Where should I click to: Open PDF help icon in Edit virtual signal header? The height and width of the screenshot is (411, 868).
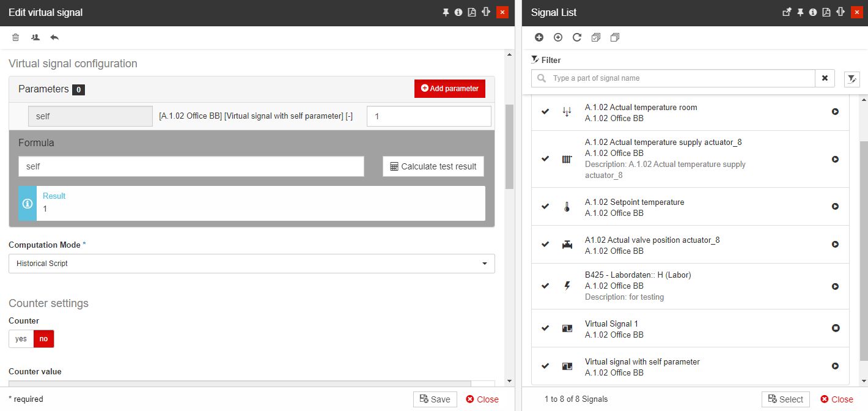(x=472, y=12)
